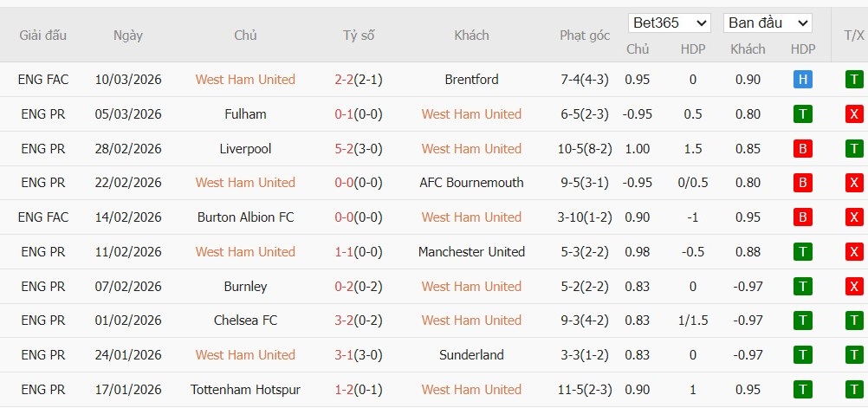The width and height of the screenshot is (868, 408).
Task: Click the blue H badge in Brentford row
Action: point(802,80)
